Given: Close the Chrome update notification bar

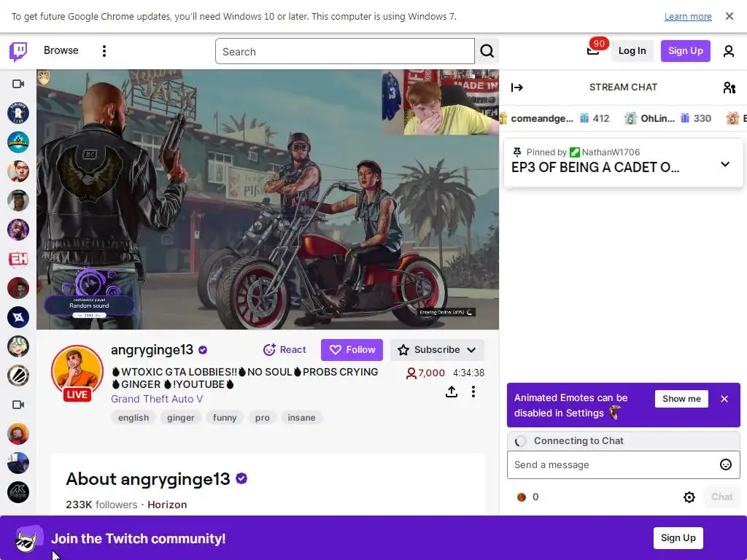Looking at the screenshot, I should (729, 16).
